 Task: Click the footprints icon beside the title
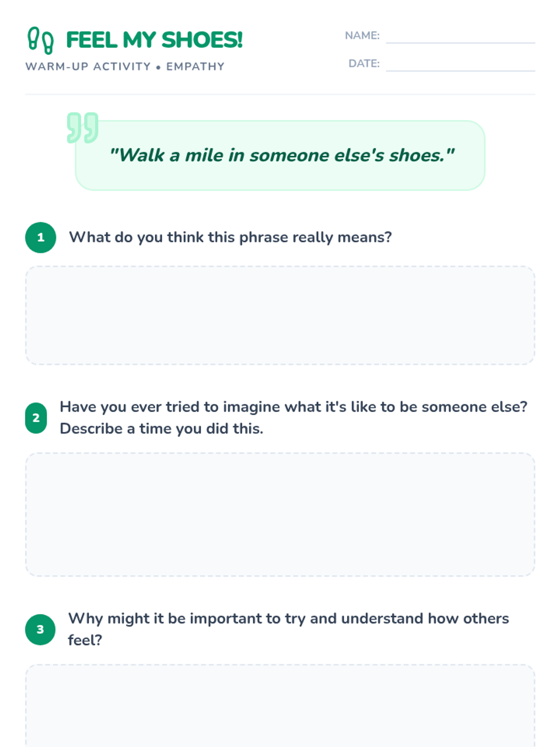[41, 41]
